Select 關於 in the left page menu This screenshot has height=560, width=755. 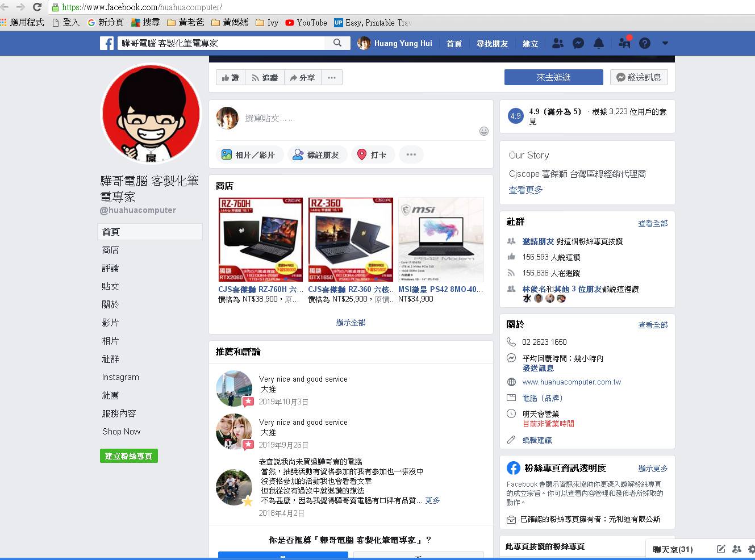tap(110, 304)
